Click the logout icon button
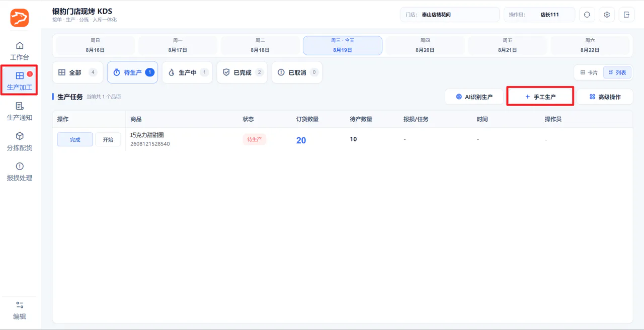 [626, 15]
